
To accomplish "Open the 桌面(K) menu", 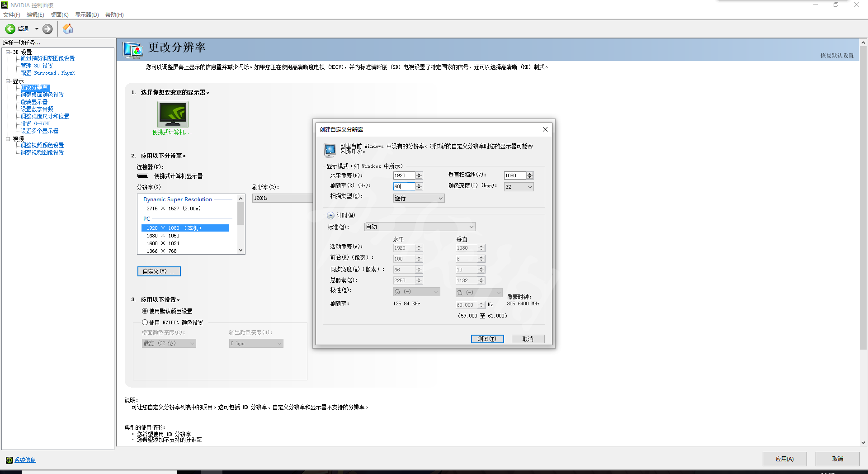I will tap(60, 15).
